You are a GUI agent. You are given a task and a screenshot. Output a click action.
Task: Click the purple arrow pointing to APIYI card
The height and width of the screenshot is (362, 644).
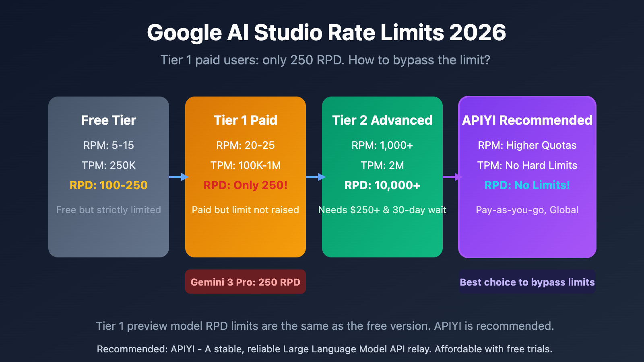coord(452,177)
